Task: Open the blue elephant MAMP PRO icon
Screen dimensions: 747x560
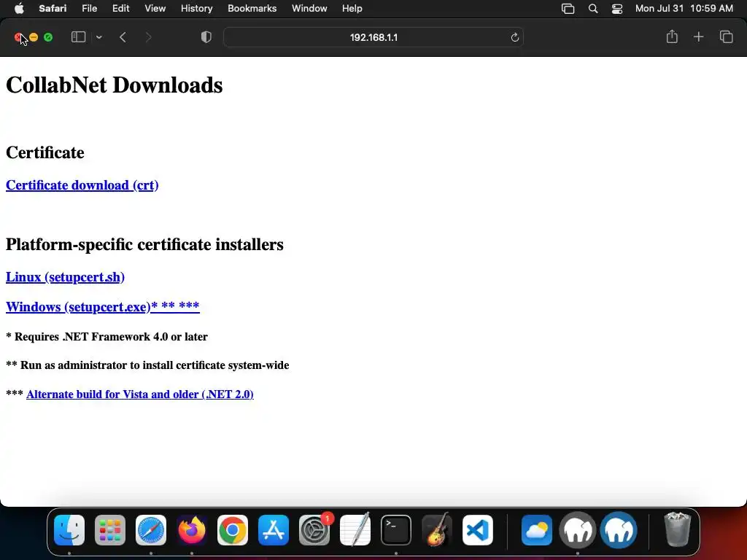Action: click(619, 530)
